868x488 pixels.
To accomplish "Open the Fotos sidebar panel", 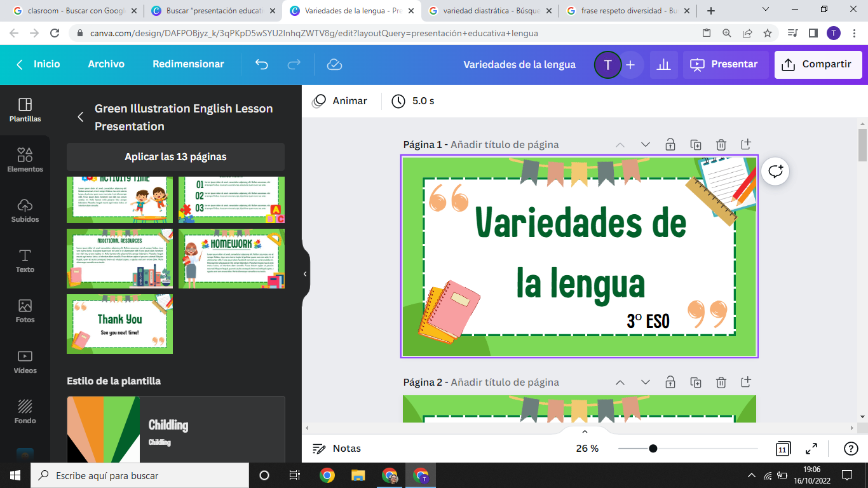I will 25,311.
